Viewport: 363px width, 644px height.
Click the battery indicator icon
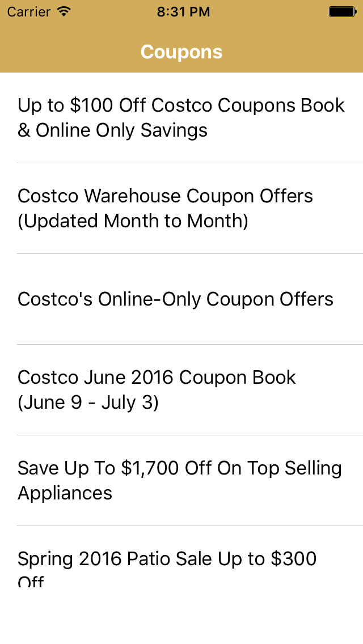(x=342, y=11)
